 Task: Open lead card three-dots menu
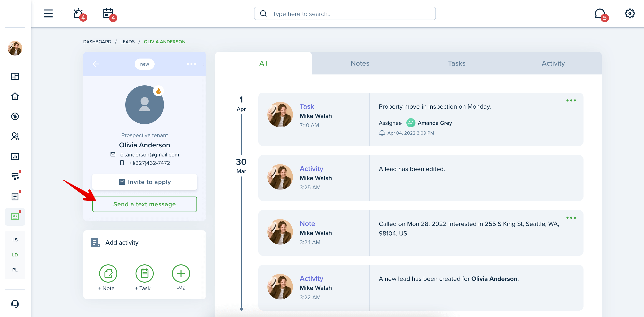pyautogui.click(x=191, y=64)
